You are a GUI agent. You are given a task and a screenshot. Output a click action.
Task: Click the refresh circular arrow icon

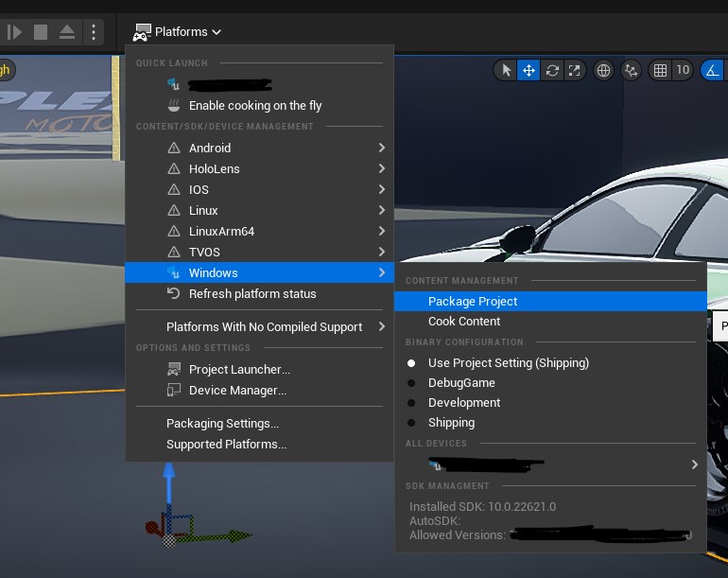point(173,293)
